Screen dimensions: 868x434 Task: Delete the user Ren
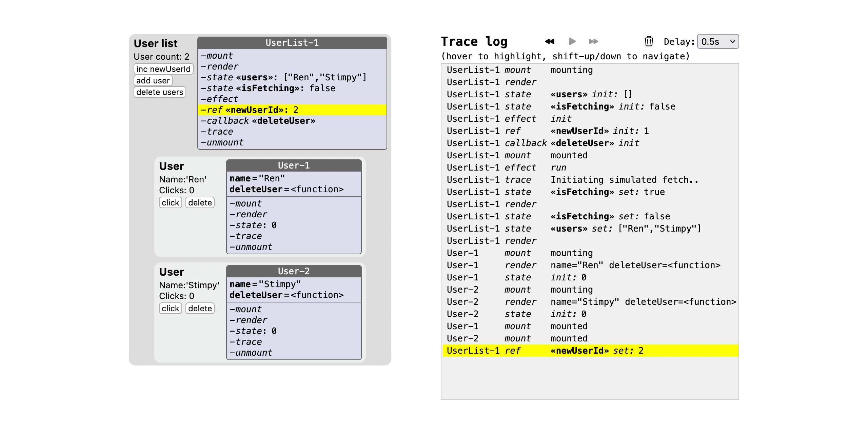(x=200, y=203)
